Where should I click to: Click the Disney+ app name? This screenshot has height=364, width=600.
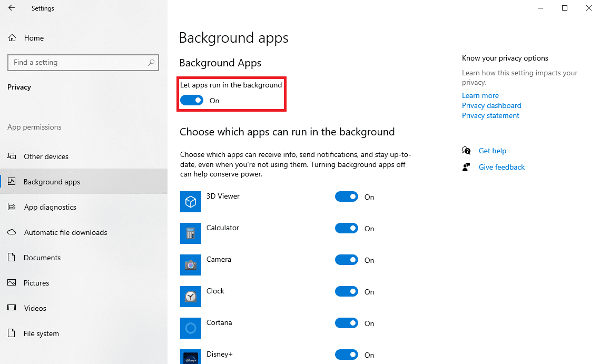pyautogui.click(x=219, y=354)
